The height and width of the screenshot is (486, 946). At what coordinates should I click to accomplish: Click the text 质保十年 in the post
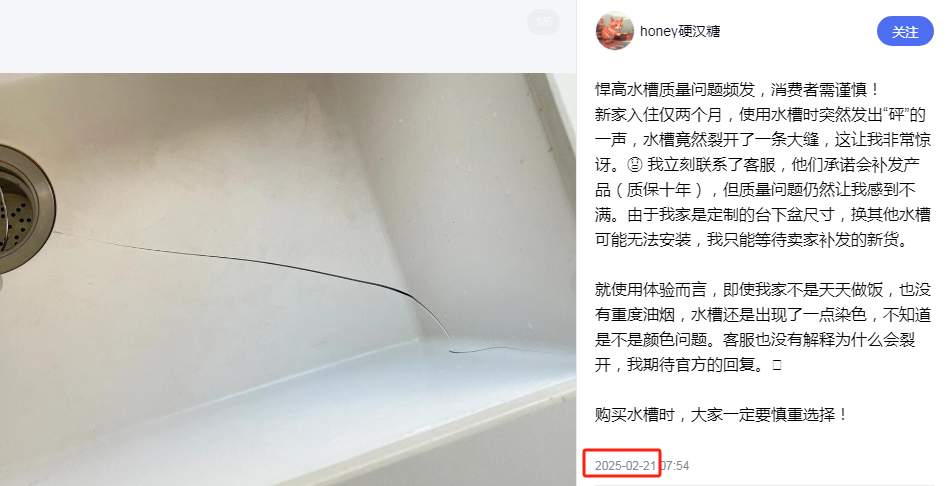point(658,190)
